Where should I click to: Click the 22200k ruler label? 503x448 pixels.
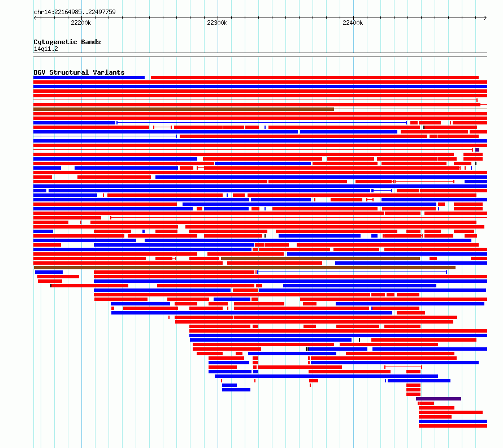pyautogui.click(x=81, y=23)
